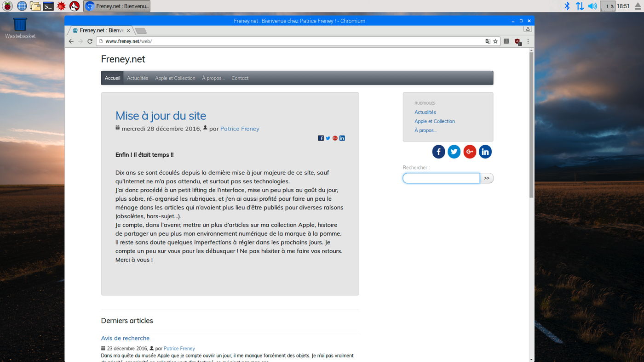Open the network up/down arrows icon
The height and width of the screenshot is (362, 644).
click(x=580, y=6)
